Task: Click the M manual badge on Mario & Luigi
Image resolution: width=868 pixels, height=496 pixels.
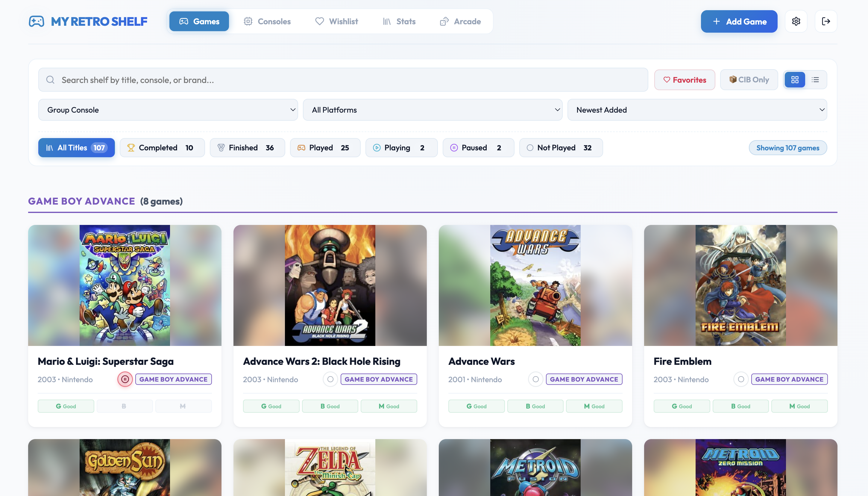Action: [183, 406]
